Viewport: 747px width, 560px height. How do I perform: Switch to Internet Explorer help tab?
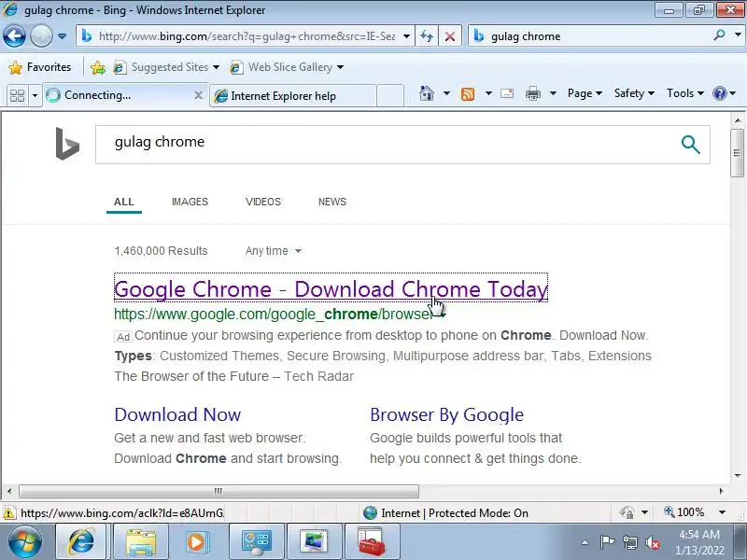pos(293,96)
